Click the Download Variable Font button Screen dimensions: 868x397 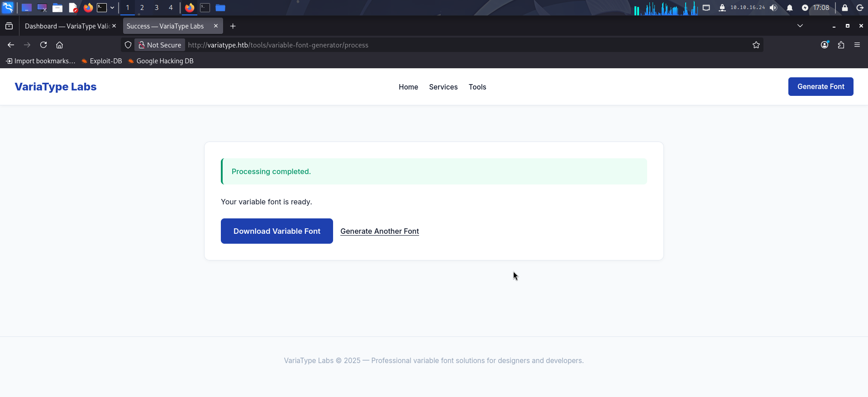tap(277, 231)
